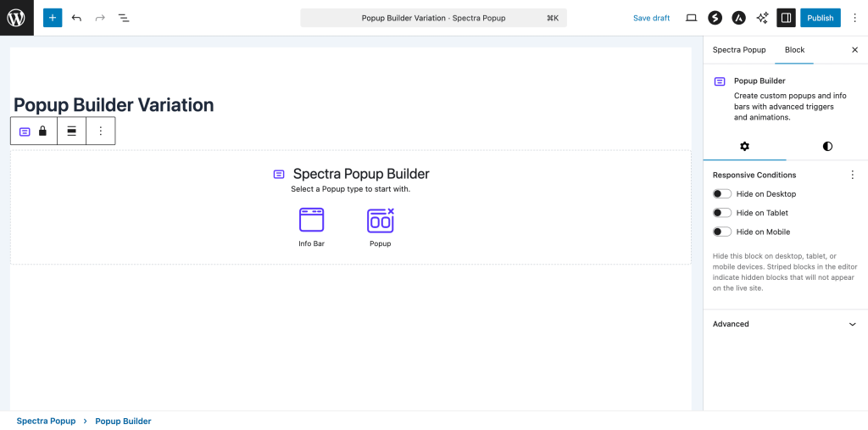The height and width of the screenshot is (430, 868).
Task: Open Responsive Conditions options menu
Action: [853, 175]
